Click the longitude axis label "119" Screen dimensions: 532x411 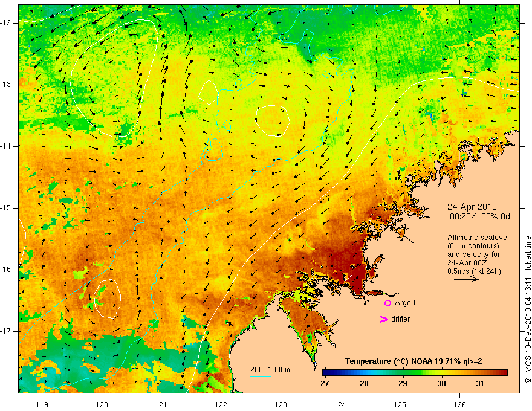(x=42, y=404)
